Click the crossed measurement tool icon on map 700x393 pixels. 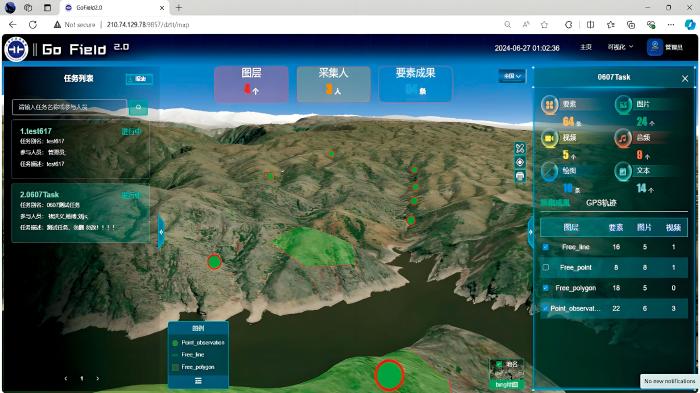(520, 148)
